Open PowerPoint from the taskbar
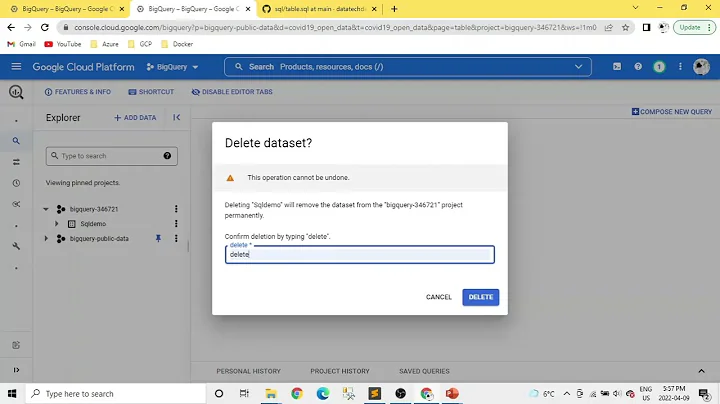 pyautogui.click(x=452, y=393)
